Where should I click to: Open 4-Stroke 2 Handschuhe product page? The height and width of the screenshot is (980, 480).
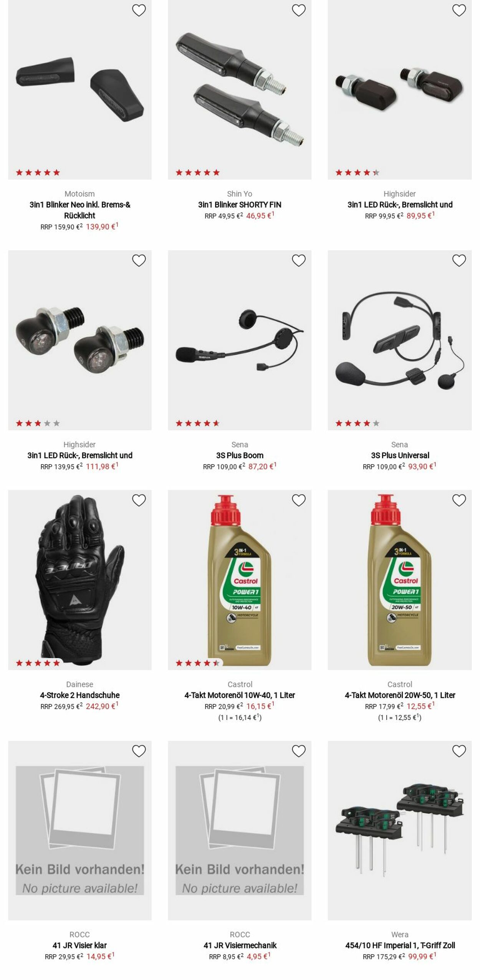[79, 695]
